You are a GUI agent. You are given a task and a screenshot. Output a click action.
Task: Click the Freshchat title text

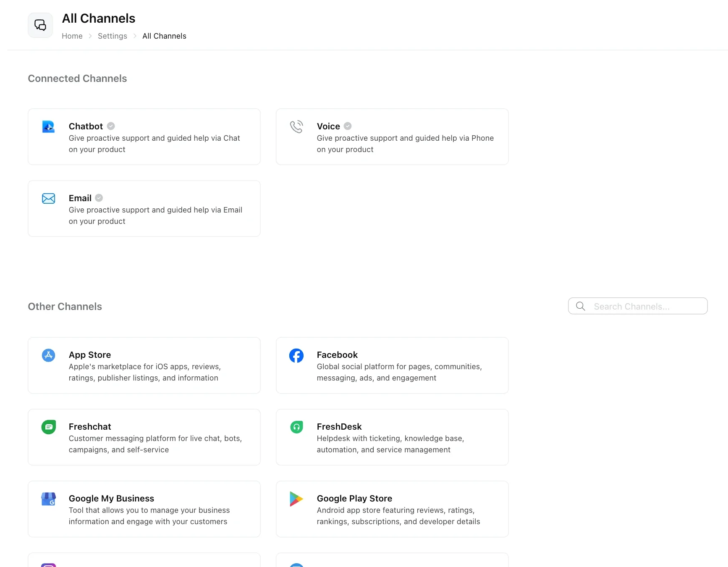(90, 427)
